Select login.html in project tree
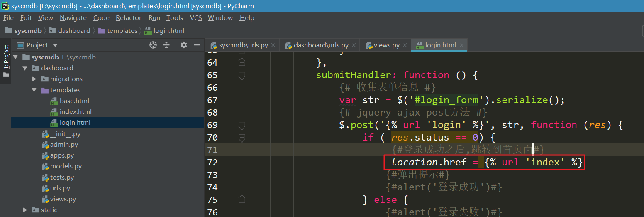The image size is (644, 217). pos(75,122)
